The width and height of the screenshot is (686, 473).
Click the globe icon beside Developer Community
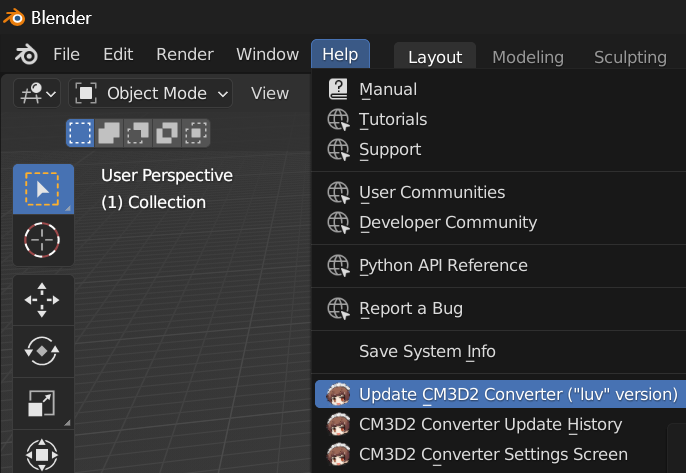[338, 223]
